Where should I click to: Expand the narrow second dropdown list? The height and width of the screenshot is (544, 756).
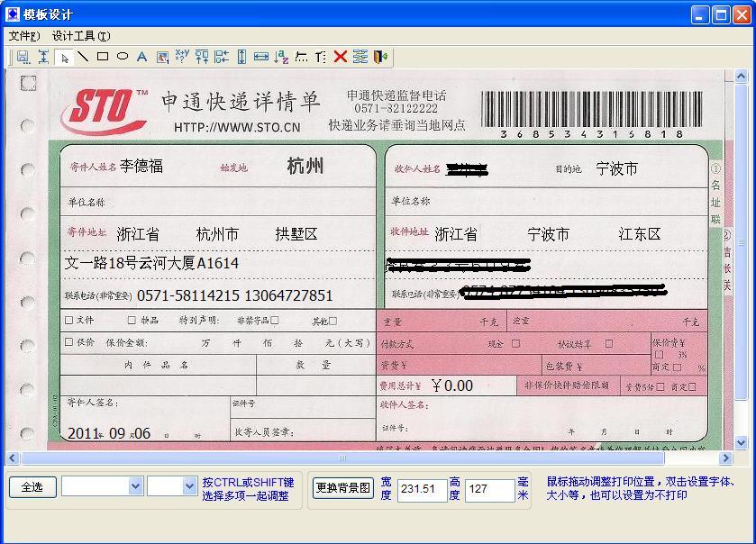pyautogui.click(x=189, y=486)
